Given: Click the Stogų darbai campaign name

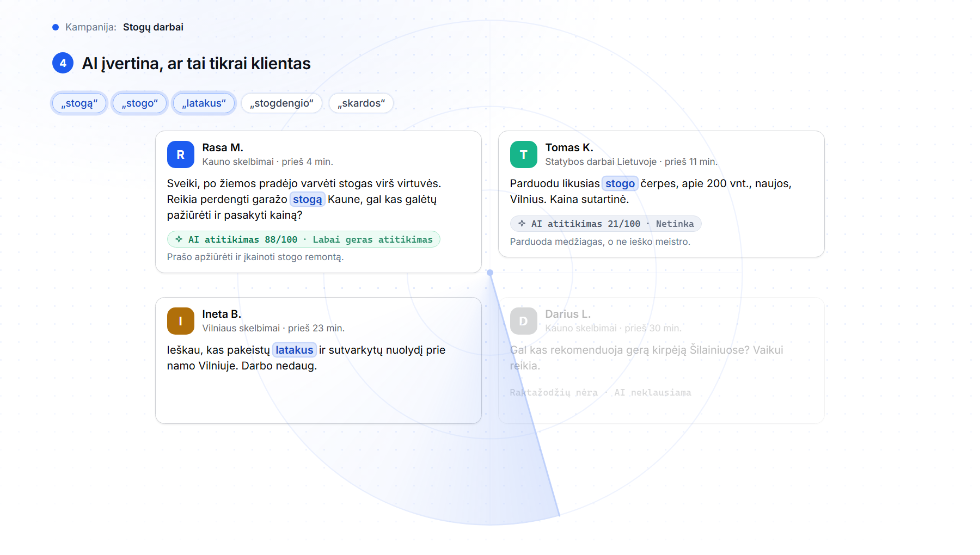Looking at the screenshot, I should pos(153,27).
